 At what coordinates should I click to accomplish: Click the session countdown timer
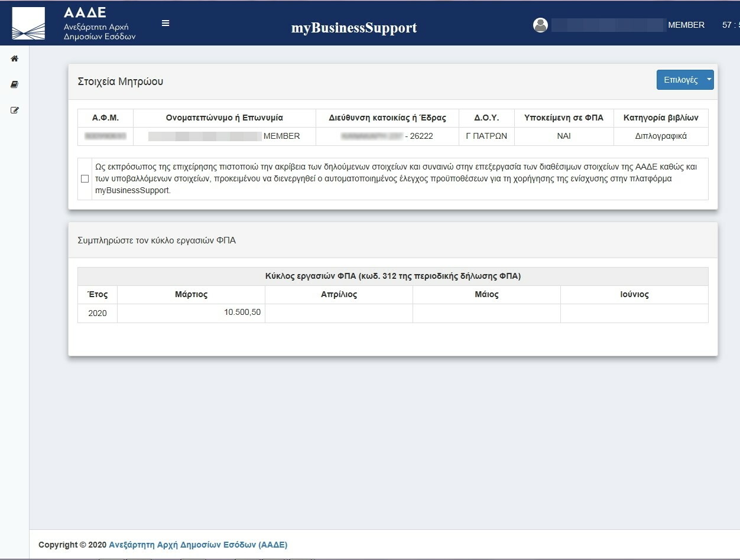[x=732, y=25]
